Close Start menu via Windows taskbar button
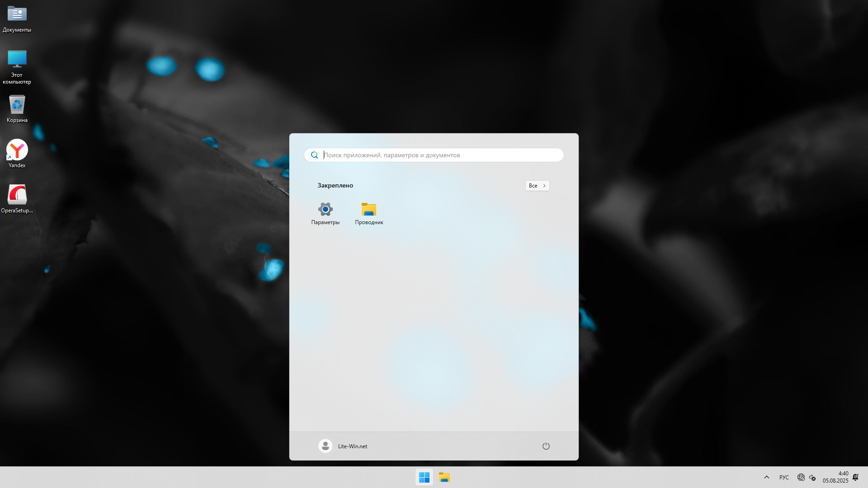 tap(424, 477)
